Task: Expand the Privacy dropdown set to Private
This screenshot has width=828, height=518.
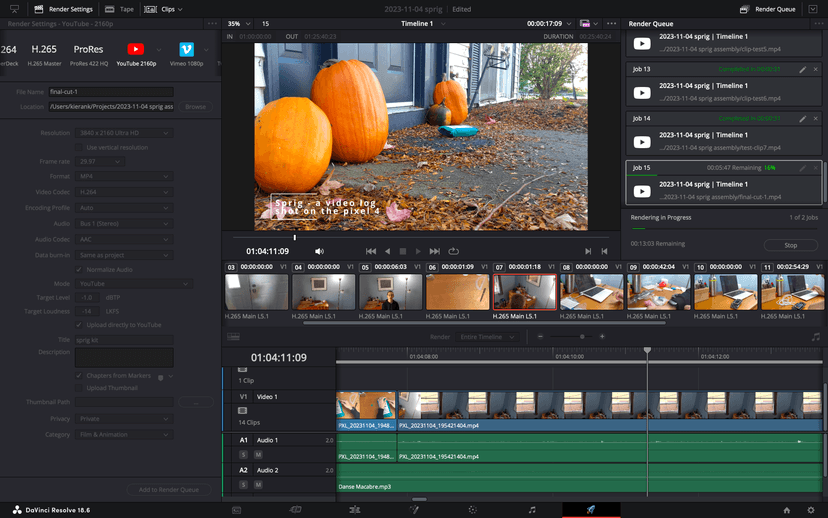Action: coord(125,419)
